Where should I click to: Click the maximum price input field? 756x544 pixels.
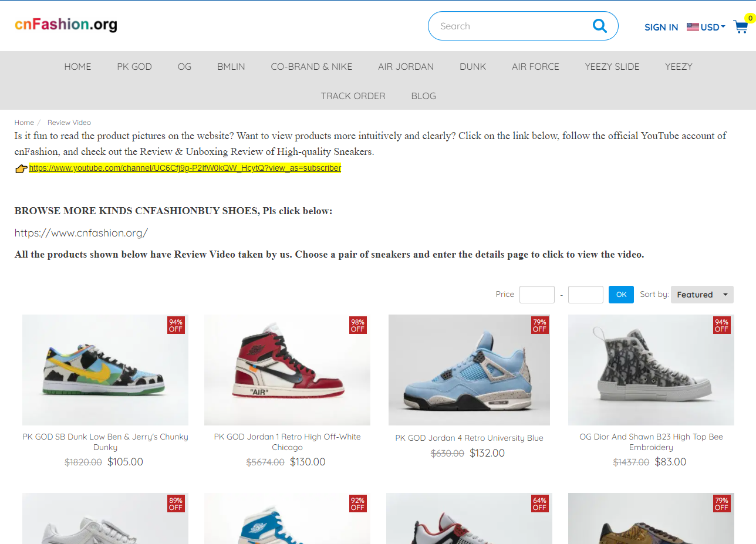(586, 295)
